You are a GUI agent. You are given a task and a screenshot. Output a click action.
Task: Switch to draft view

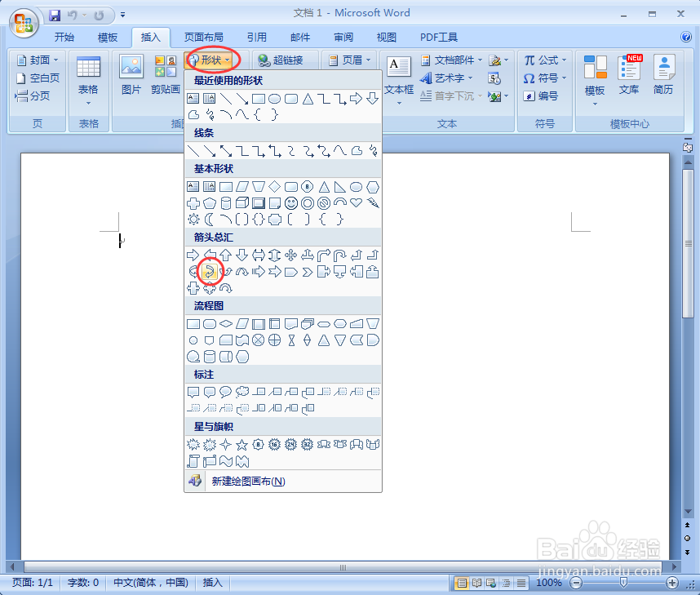[x=521, y=583]
